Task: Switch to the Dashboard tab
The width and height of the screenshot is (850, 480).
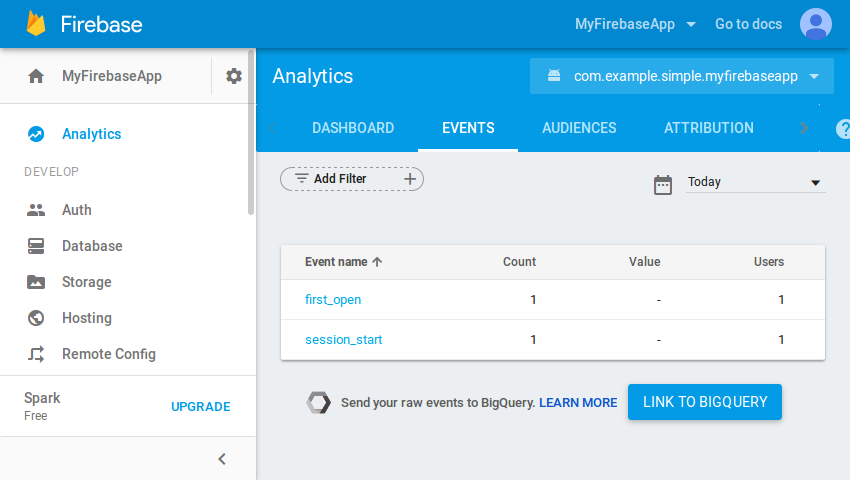Action: (353, 128)
